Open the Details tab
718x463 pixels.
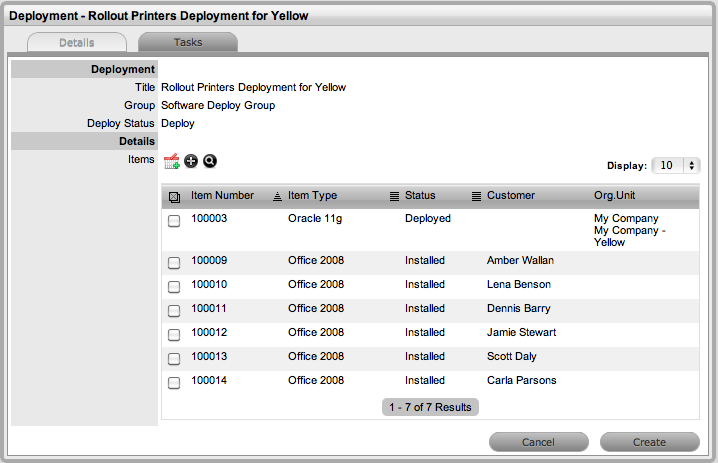tap(77, 43)
